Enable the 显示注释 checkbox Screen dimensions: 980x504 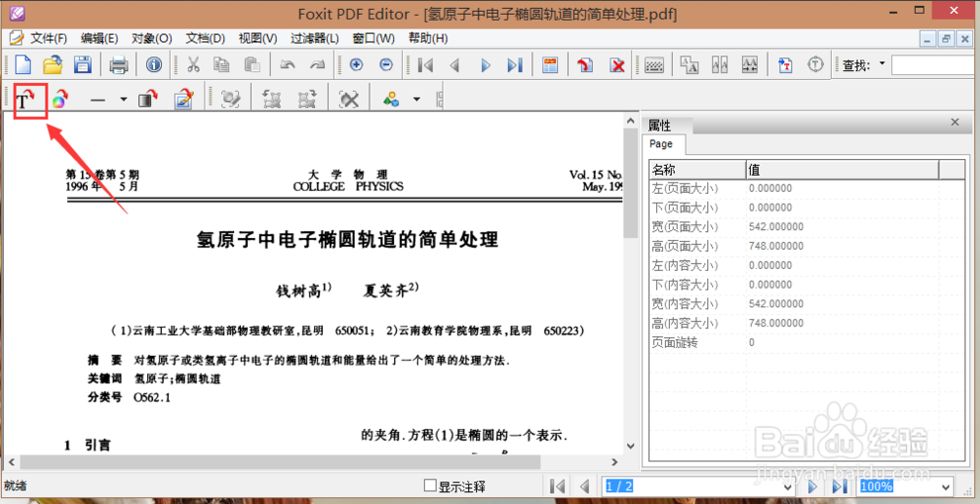coord(430,485)
